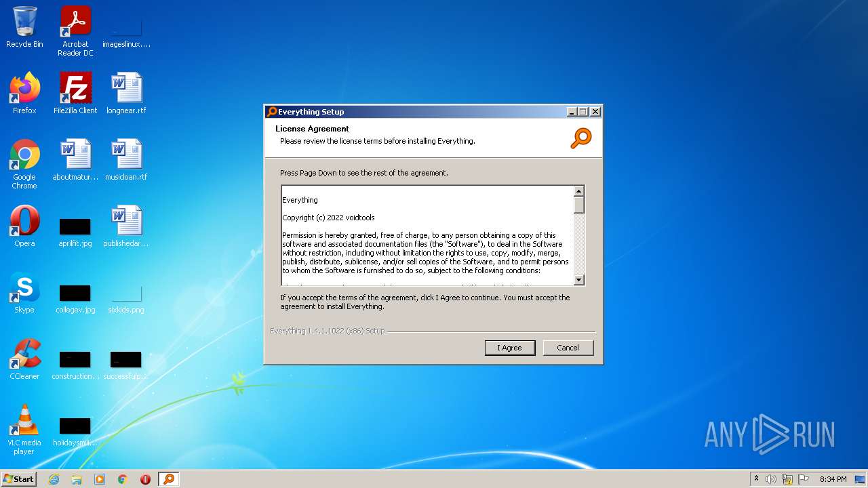
Task: Click the Everything Setup taskbar button
Action: coord(169,479)
